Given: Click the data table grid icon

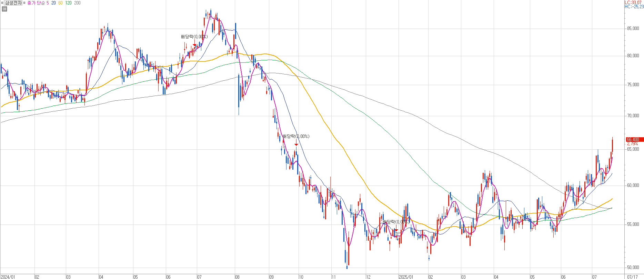Looking at the screenshot, I should [x=4, y=9].
